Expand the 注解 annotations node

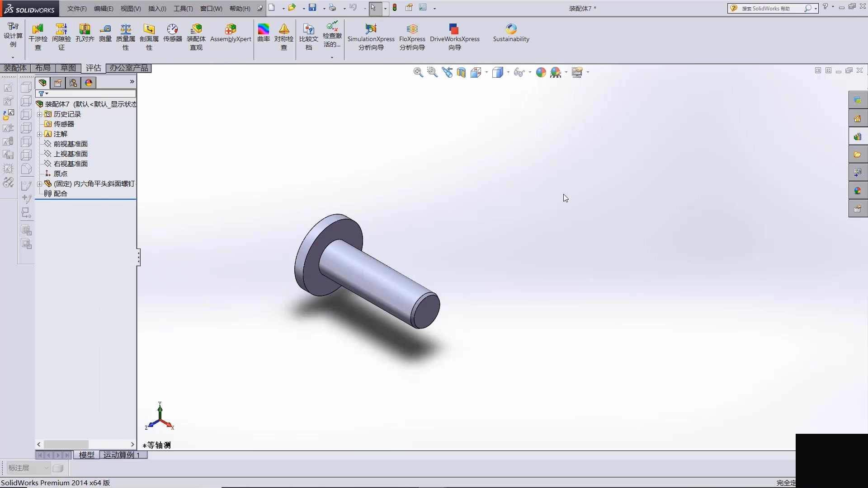[40, 134]
